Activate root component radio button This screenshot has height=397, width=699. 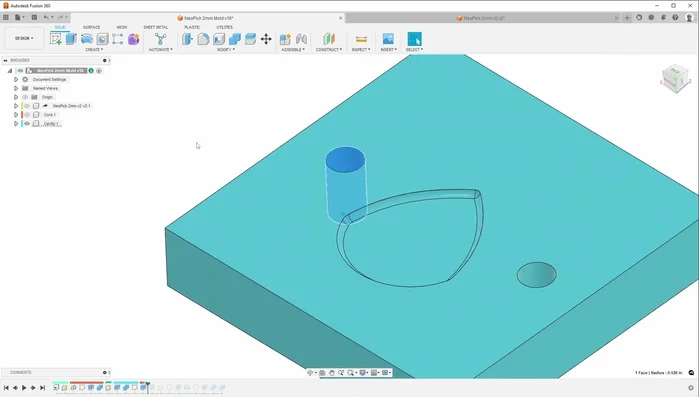tap(99, 70)
